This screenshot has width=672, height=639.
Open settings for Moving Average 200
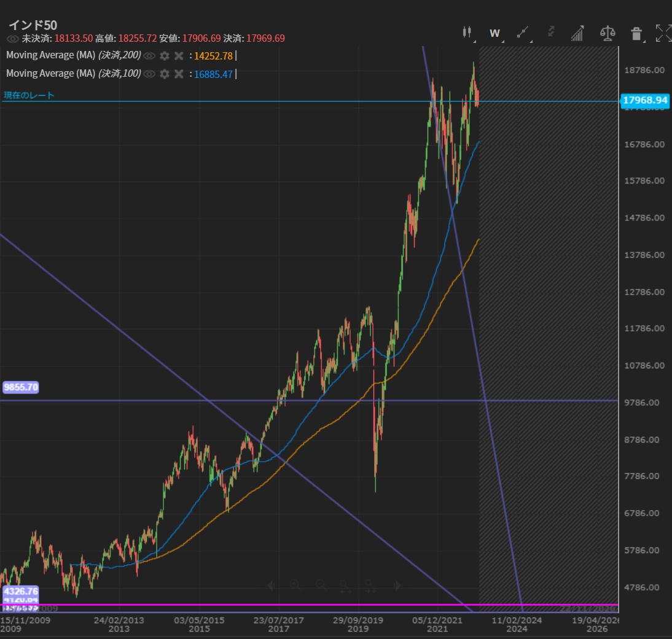point(164,56)
